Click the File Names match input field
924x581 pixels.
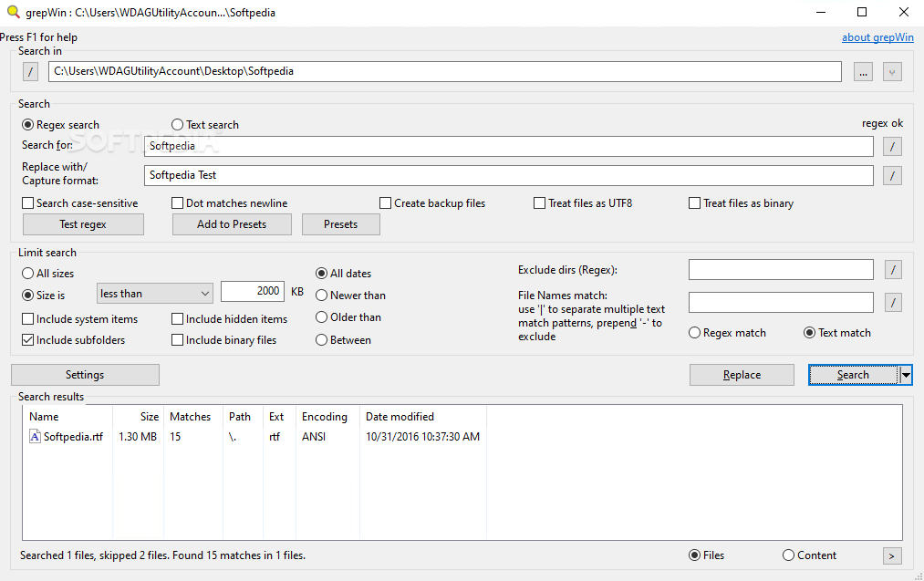[x=781, y=302]
